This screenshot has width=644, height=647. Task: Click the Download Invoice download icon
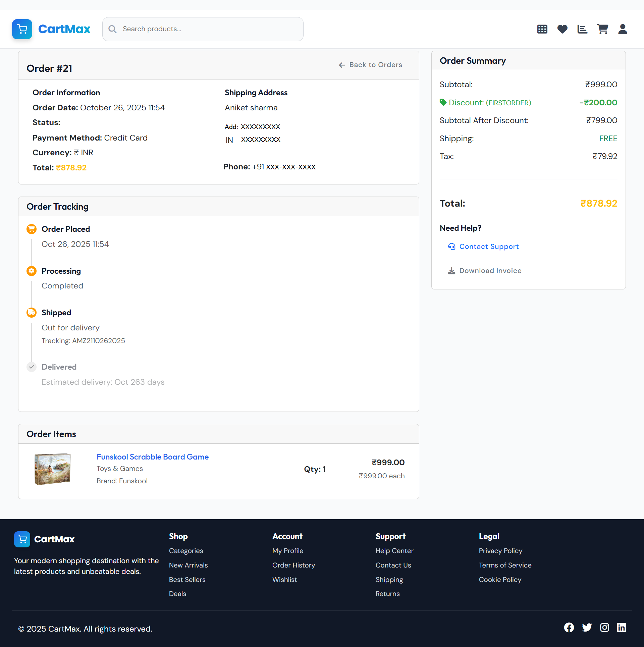(x=452, y=271)
